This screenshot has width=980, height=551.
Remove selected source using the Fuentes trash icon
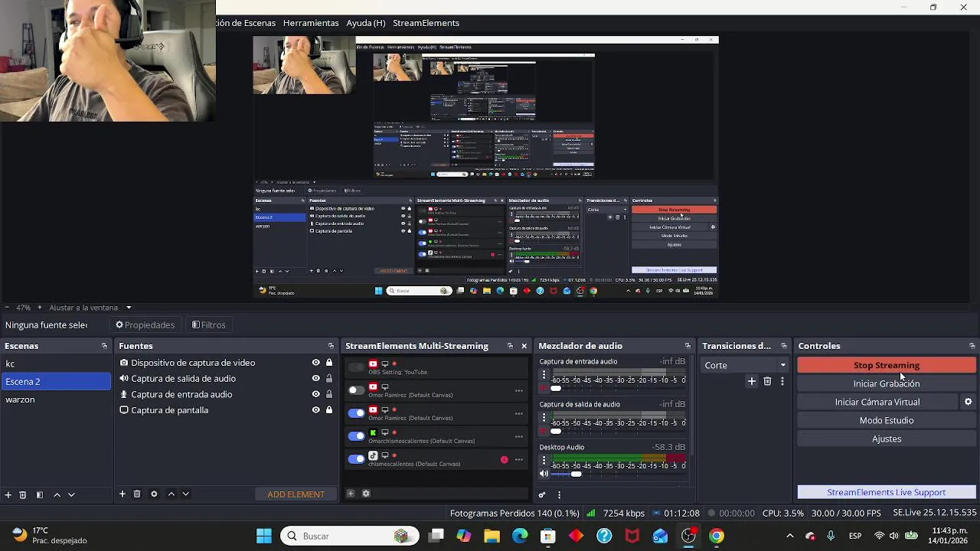click(x=137, y=494)
